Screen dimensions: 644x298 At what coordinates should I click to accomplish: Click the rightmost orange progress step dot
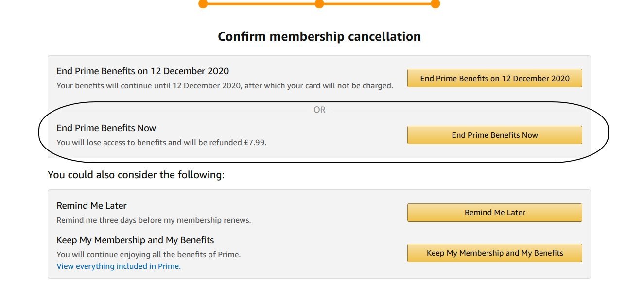[435, 4]
